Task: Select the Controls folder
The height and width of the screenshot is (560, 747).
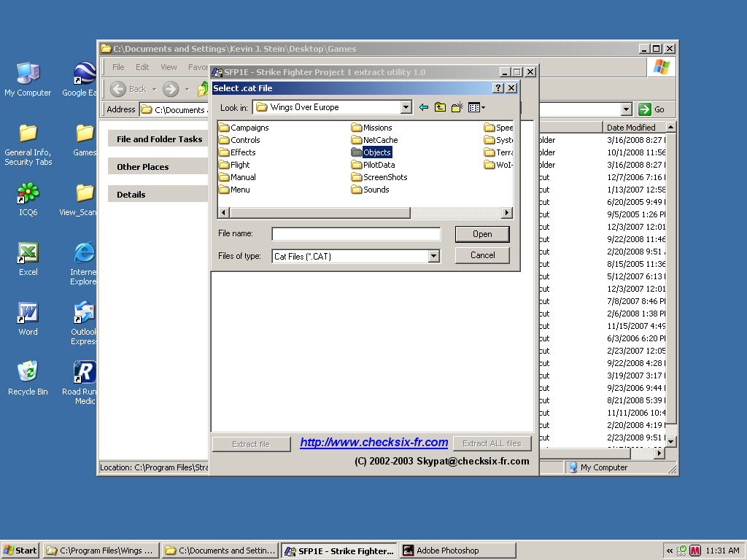Action: (x=239, y=140)
